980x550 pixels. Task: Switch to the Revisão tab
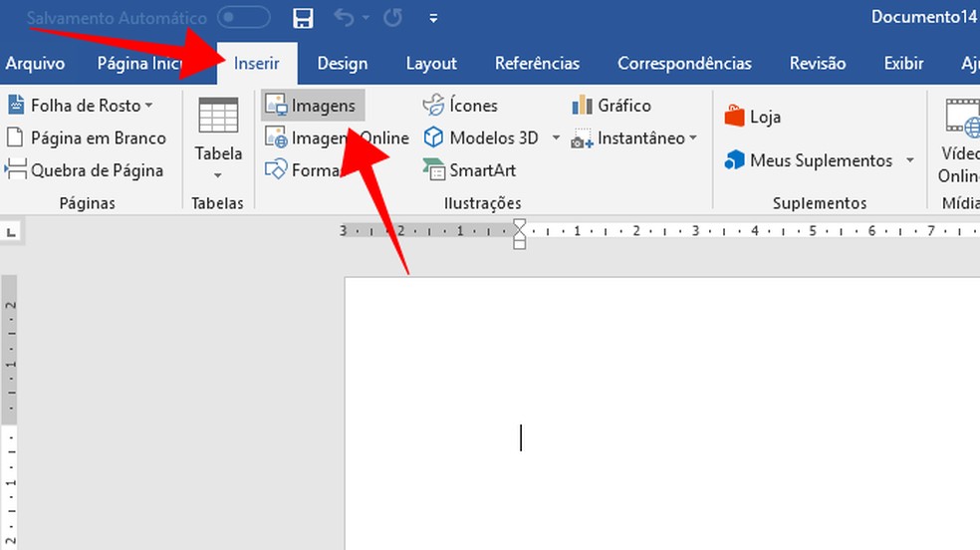818,63
